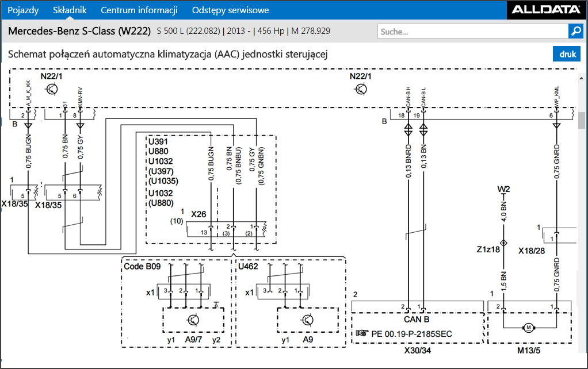Click the druk print button
The image size is (588, 369).
tap(567, 54)
